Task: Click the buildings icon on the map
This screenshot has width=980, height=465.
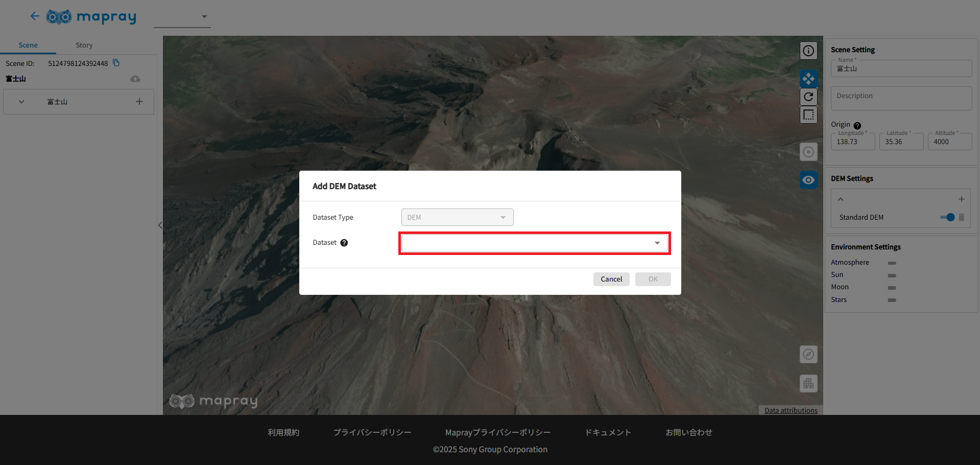Action: pos(808,383)
